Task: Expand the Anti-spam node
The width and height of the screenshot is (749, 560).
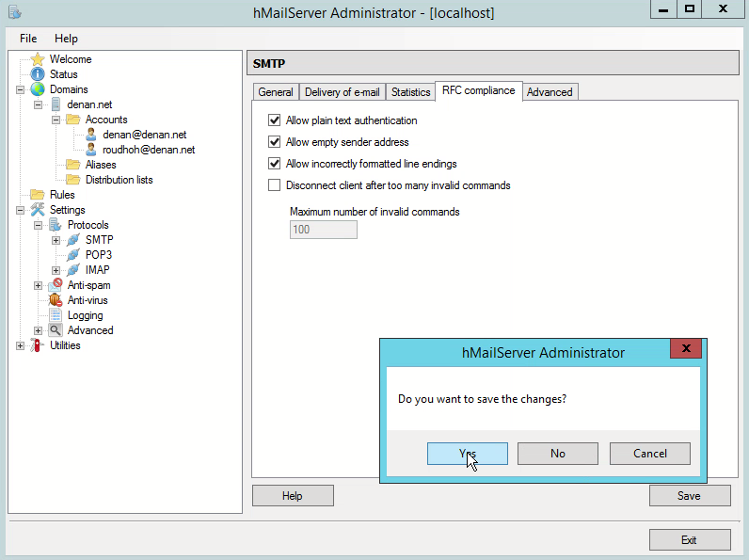Action: tap(38, 286)
